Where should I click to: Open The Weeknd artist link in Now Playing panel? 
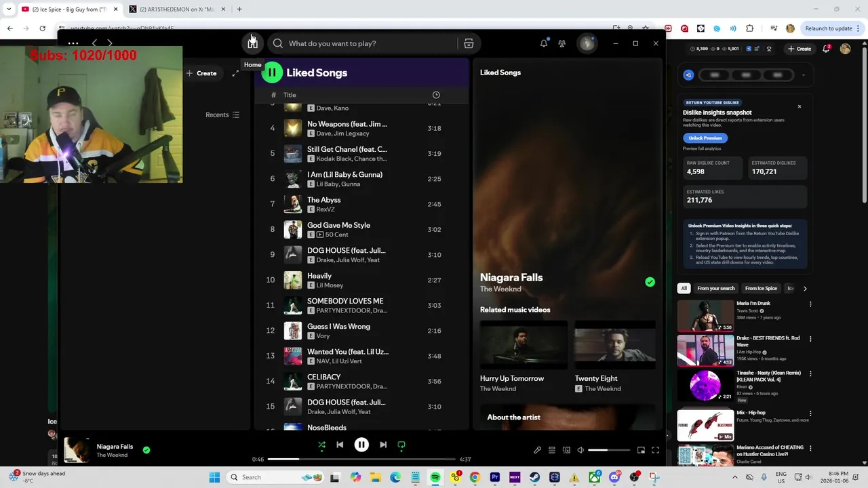click(500, 289)
